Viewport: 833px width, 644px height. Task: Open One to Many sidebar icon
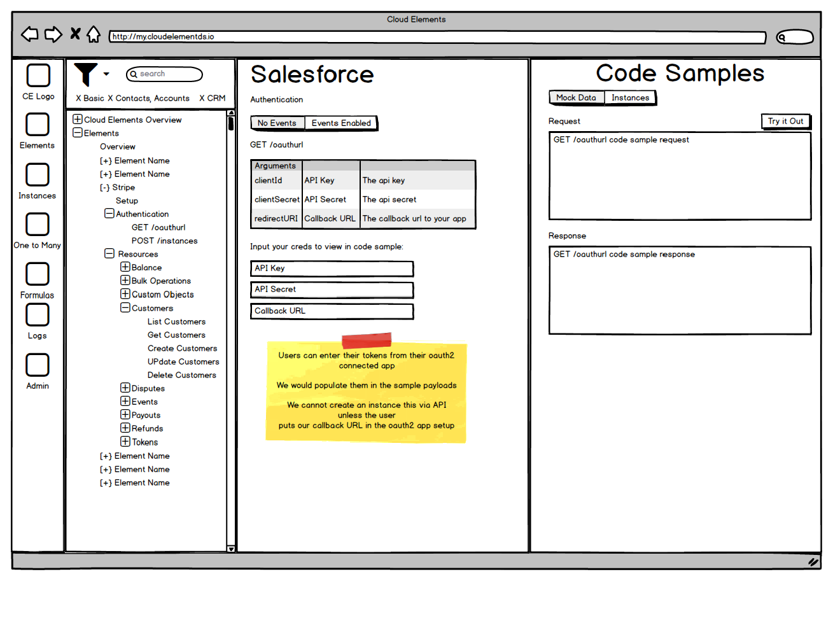pos(38,224)
